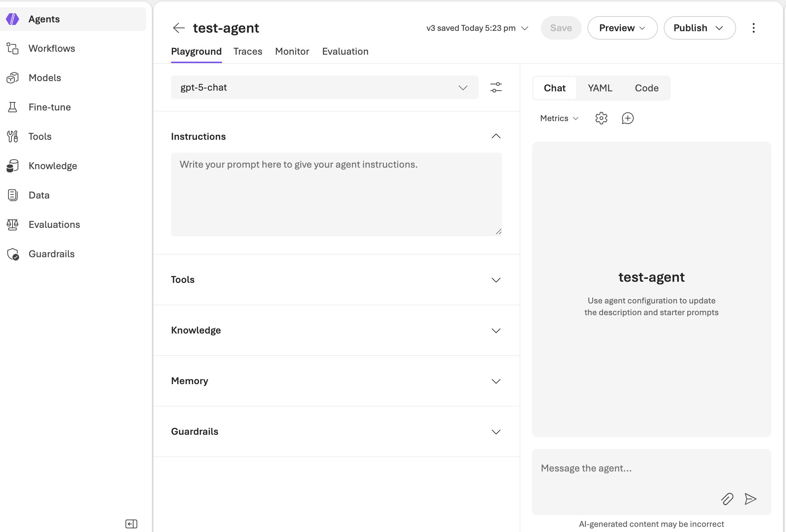This screenshot has width=786, height=532.
Task: Open Guardrails in the left sidebar
Action: 51,254
